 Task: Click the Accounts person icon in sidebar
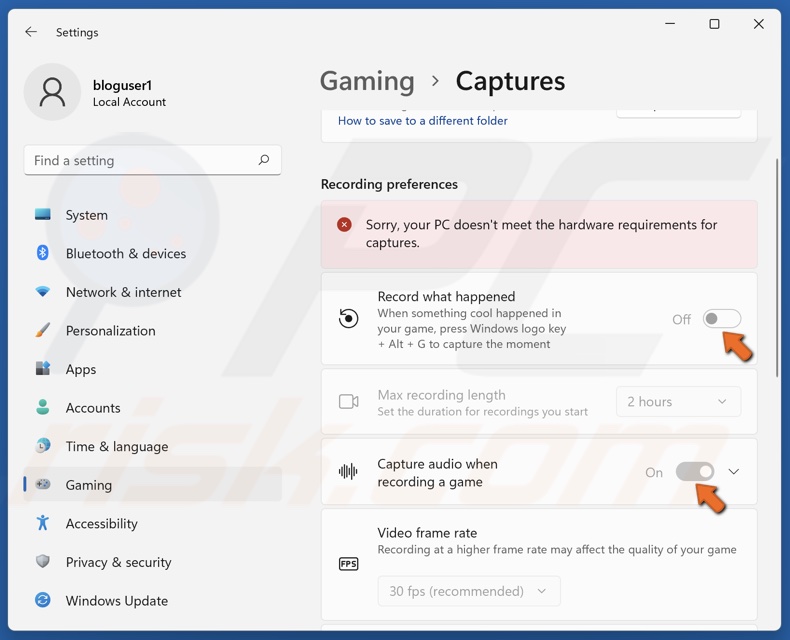pos(43,407)
